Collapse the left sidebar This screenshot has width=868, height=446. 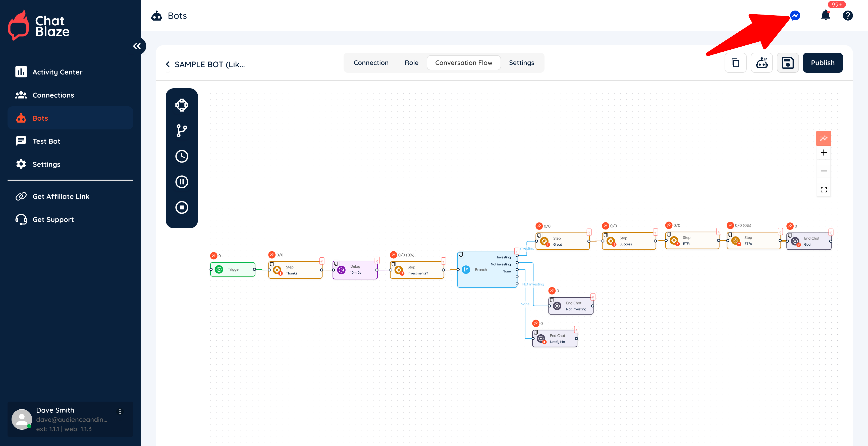click(x=137, y=46)
